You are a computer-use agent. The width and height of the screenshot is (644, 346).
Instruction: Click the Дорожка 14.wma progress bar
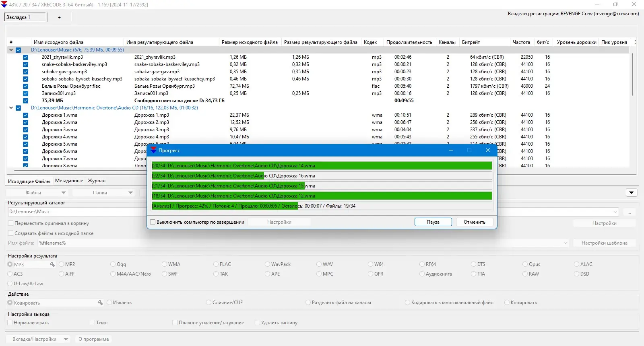coord(322,166)
